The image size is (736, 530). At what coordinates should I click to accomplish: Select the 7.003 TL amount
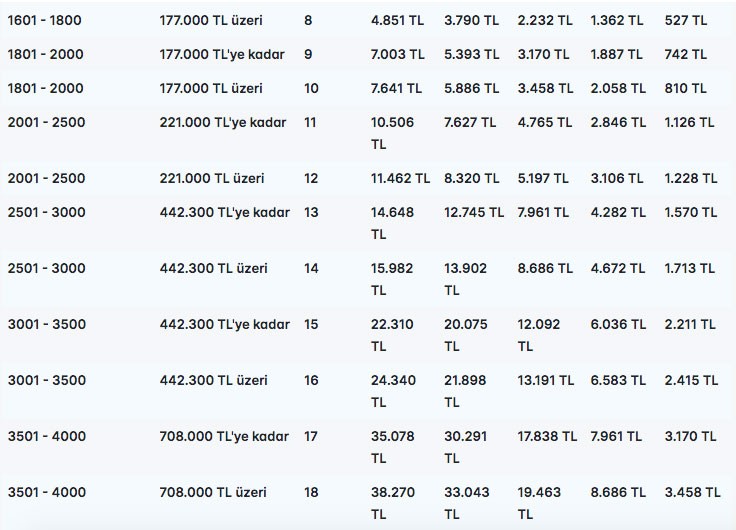point(397,54)
